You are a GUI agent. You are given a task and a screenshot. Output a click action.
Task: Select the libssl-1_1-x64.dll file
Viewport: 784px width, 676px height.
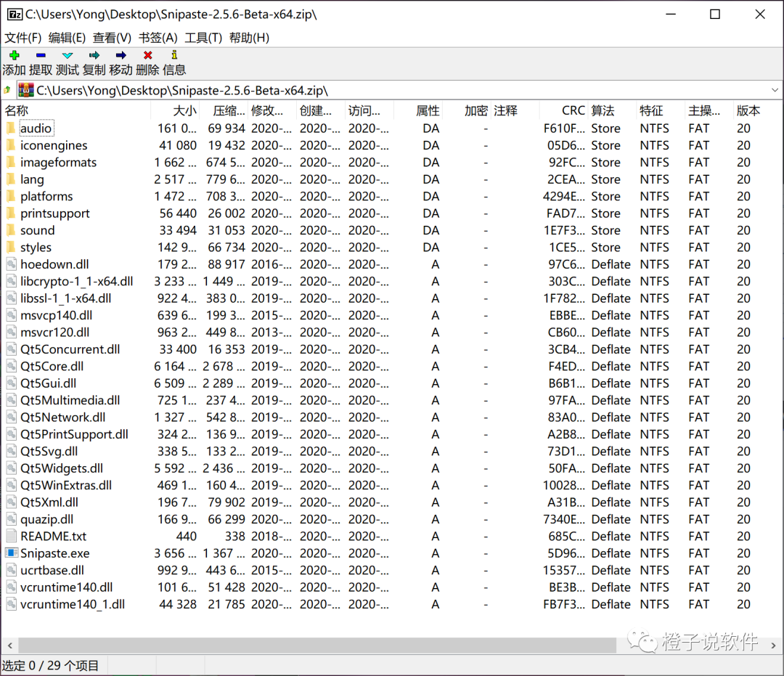click(x=65, y=298)
